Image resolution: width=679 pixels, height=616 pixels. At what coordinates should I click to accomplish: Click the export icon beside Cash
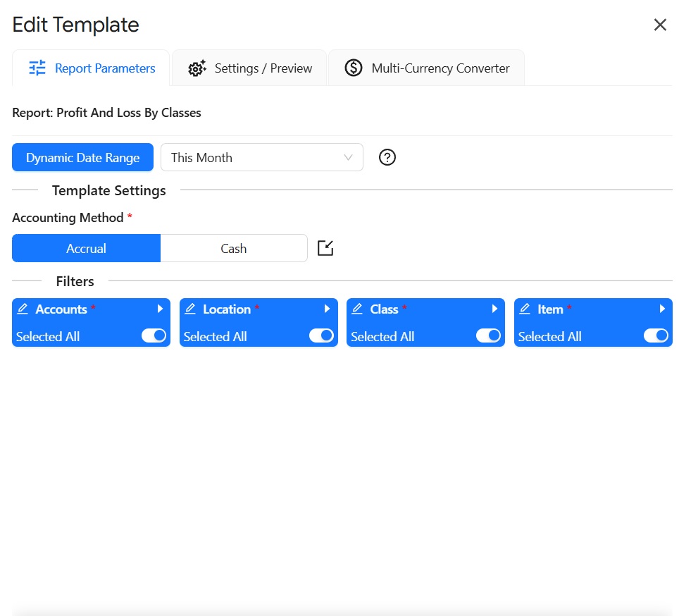coord(325,248)
